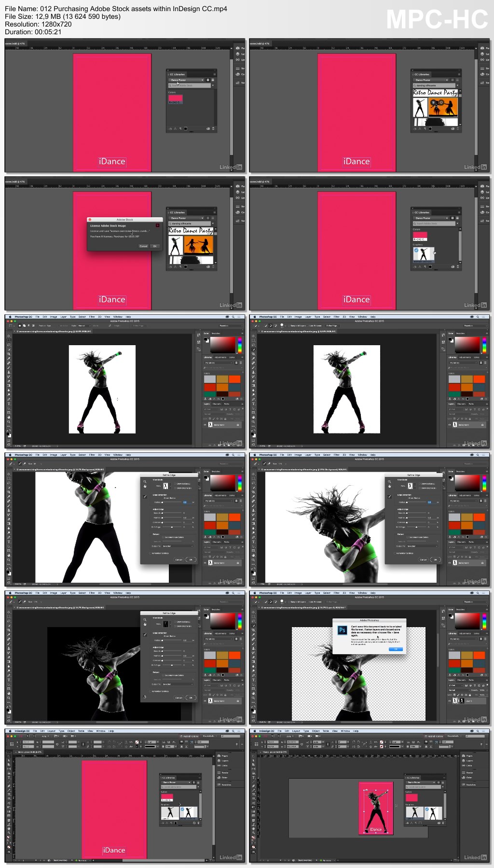Toggle Layer 0 visibility eye in Photoshop save-warning frame
Viewport: 494px width, 868px height.
click(449, 701)
